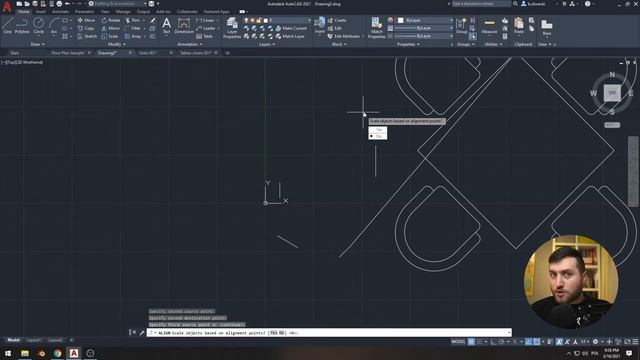Click the Array tool
Image resolution: width=640 pixels, height=360 pixels.
point(133,36)
